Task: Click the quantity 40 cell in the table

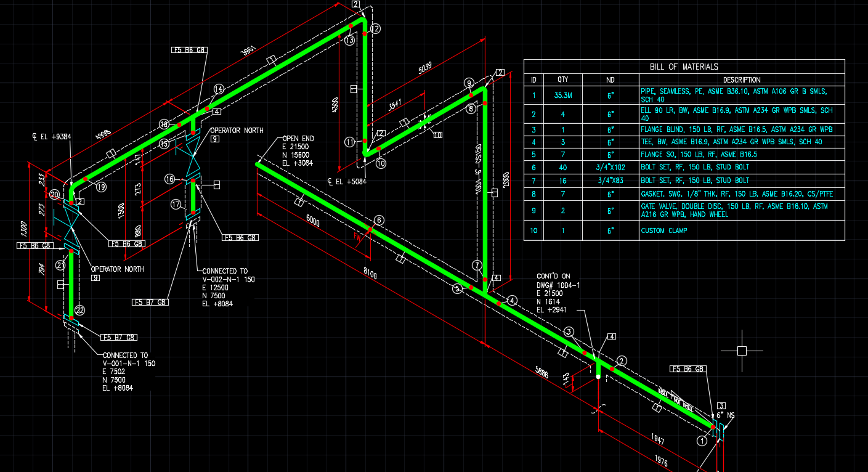Action: point(564,168)
